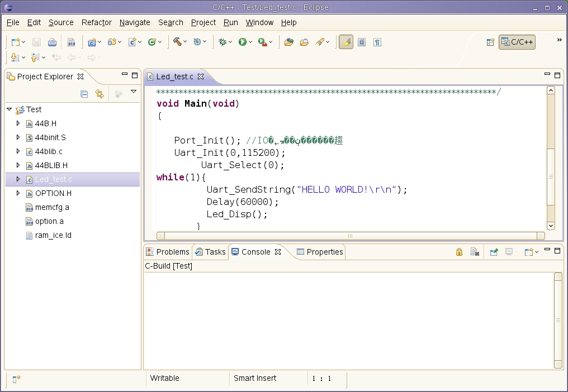Collapse All in Project Explorer
Image resolution: width=568 pixels, height=392 pixels.
[x=84, y=94]
